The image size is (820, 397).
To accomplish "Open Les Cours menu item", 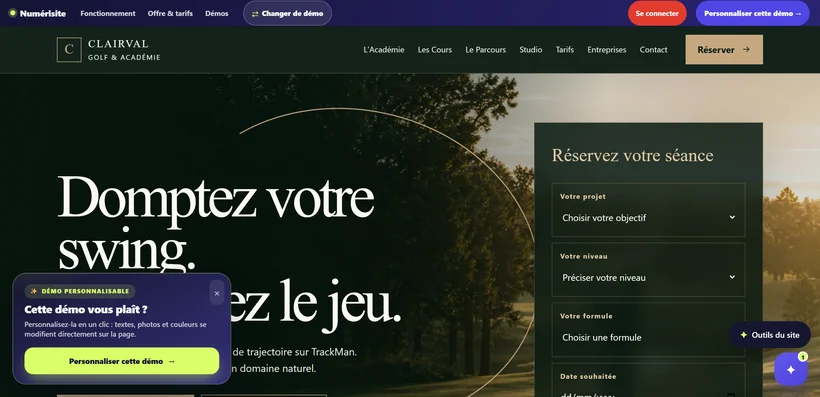I will point(435,50).
